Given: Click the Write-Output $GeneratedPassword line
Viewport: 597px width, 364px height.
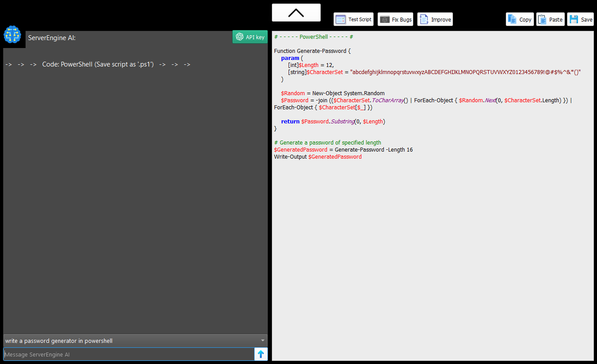Looking at the screenshot, I should pyautogui.click(x=318, y=157).
